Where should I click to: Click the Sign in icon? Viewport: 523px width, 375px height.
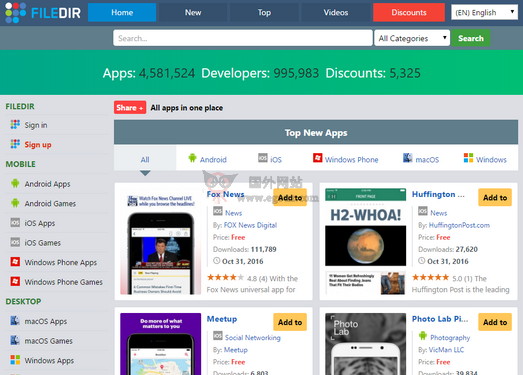[x=15, y=124]
